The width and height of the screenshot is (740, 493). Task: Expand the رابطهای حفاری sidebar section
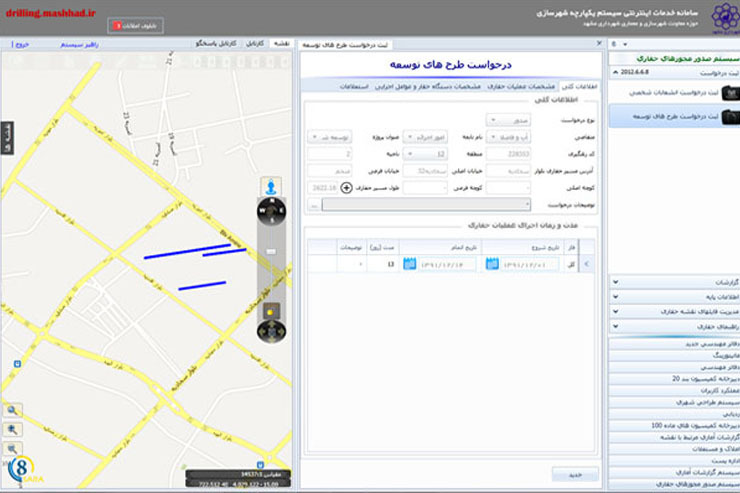click(675, 326)
